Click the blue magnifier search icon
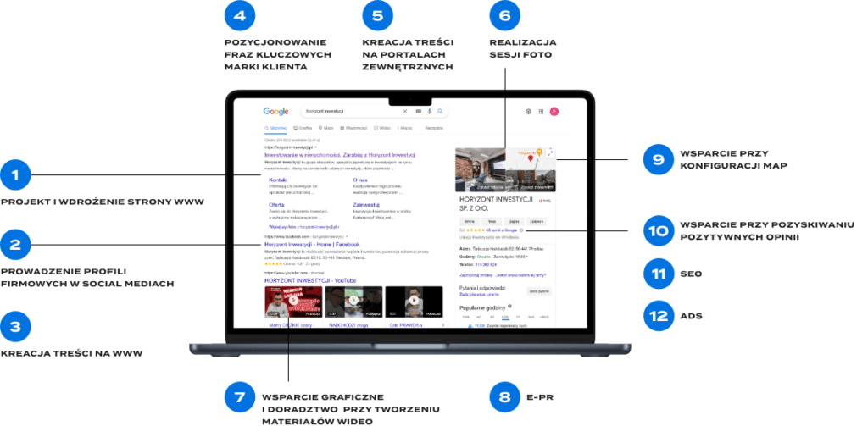Viewport: 868px width, 426px height. click(x=440, y=111)
